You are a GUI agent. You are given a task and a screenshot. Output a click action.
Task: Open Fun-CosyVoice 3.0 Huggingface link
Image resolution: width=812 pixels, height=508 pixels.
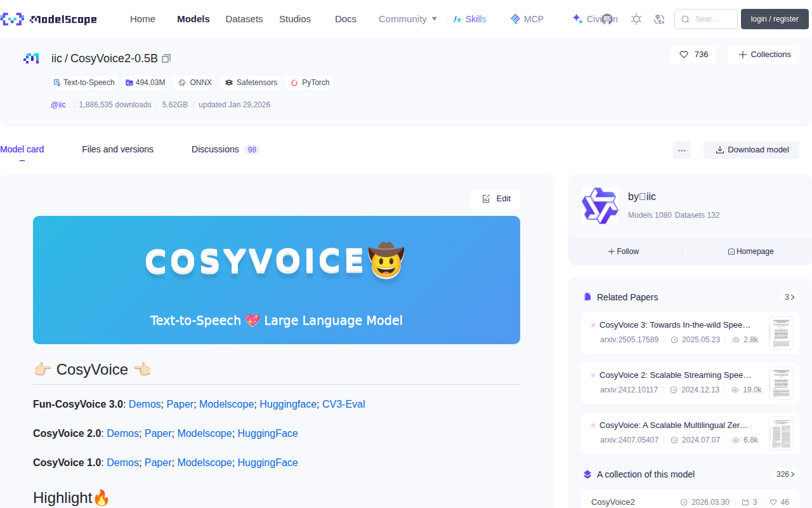point(288,404)
